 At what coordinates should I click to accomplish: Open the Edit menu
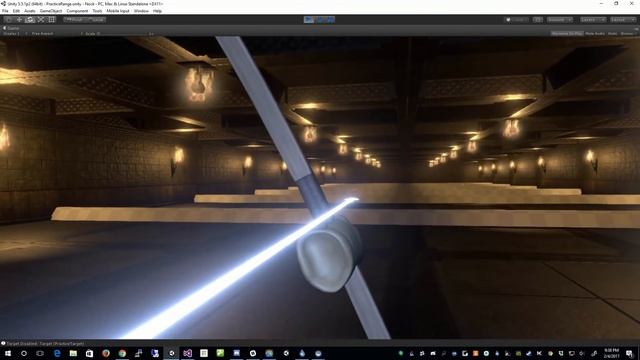[x=16, y=11]
